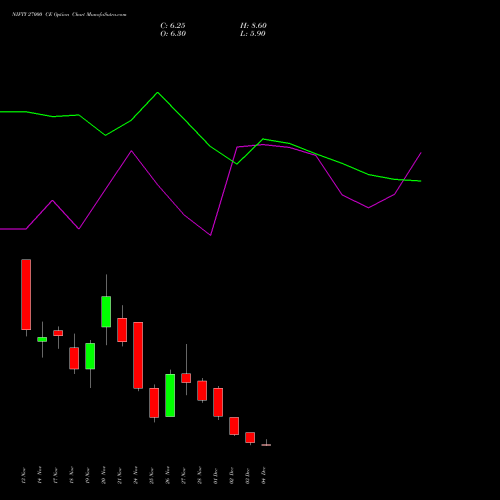Select the green candlestick above 20 Nov
The height and width of the screenshot is (500, 500).
(x=106, y=311)
